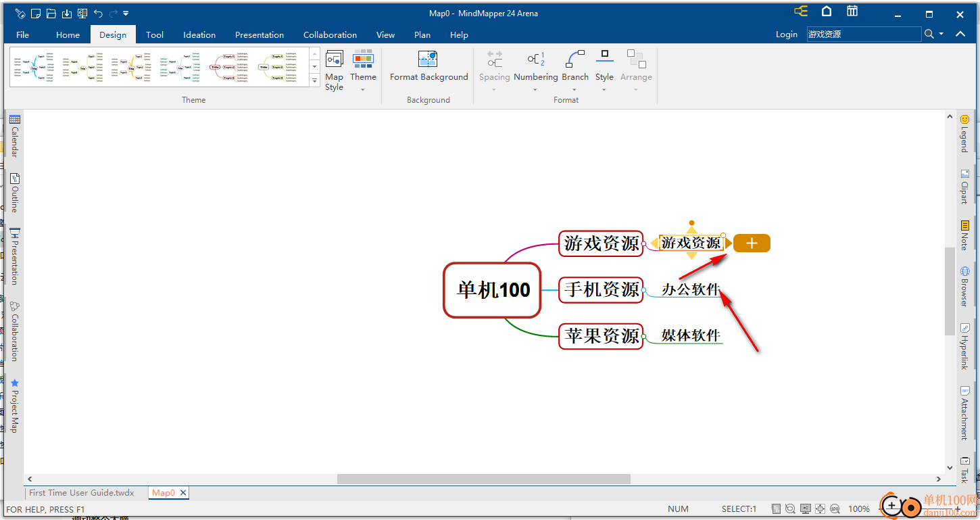Click Format Background button
This screenshot has height=520, width=980.
428,66
